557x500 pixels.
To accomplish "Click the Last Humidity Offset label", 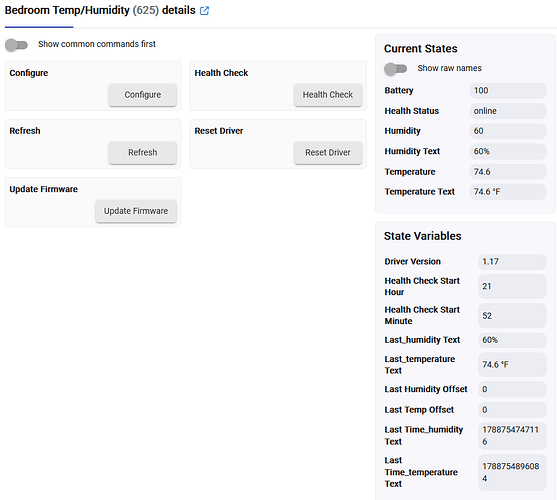I will click(x=426, y=389).
